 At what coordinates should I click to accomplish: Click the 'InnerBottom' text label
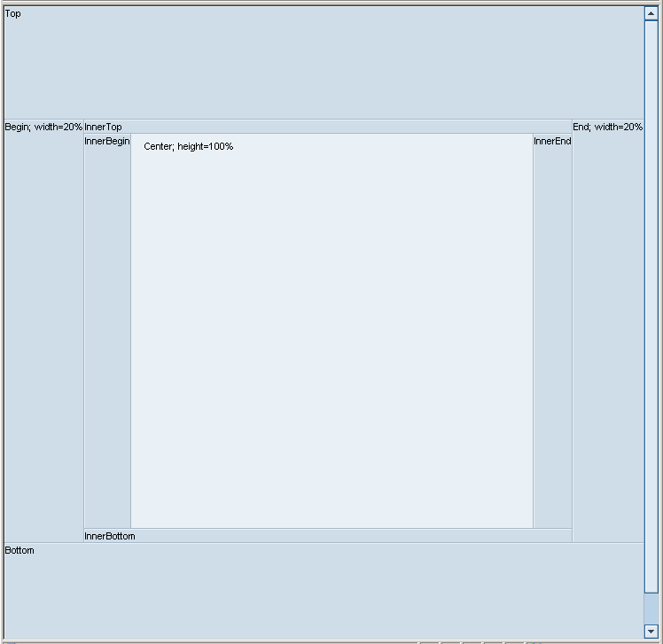click(110, 536)
